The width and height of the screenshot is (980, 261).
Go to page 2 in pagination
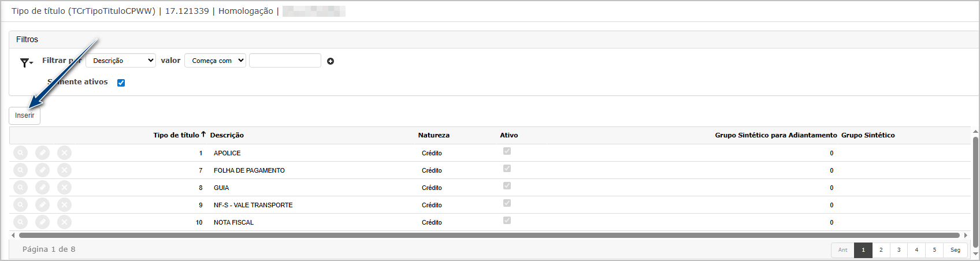(x=881, y=250)
